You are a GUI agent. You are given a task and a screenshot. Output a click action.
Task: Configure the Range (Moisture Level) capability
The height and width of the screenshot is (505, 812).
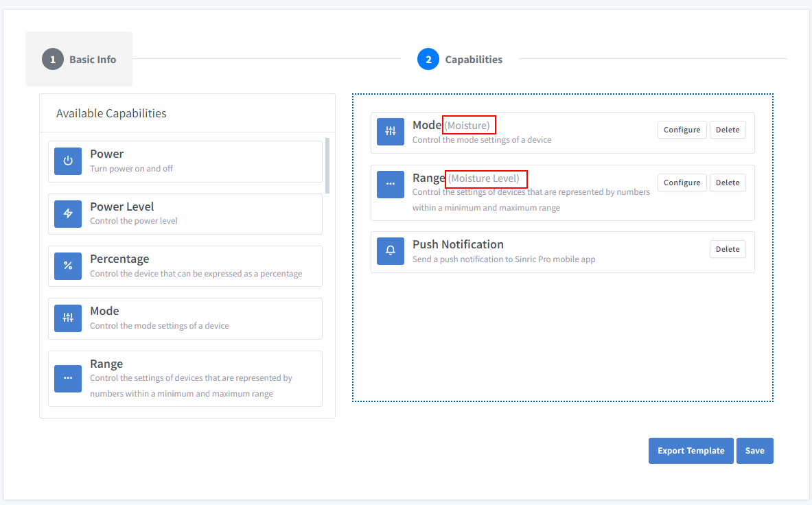coord(682,182)
